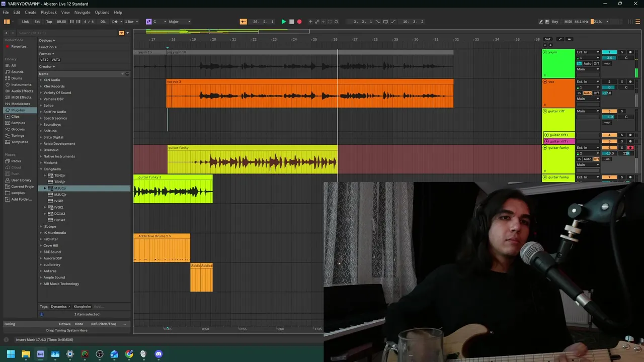The image size is (644, 362).
Task: Open the Options menu
Action: (x=102, y=12)
